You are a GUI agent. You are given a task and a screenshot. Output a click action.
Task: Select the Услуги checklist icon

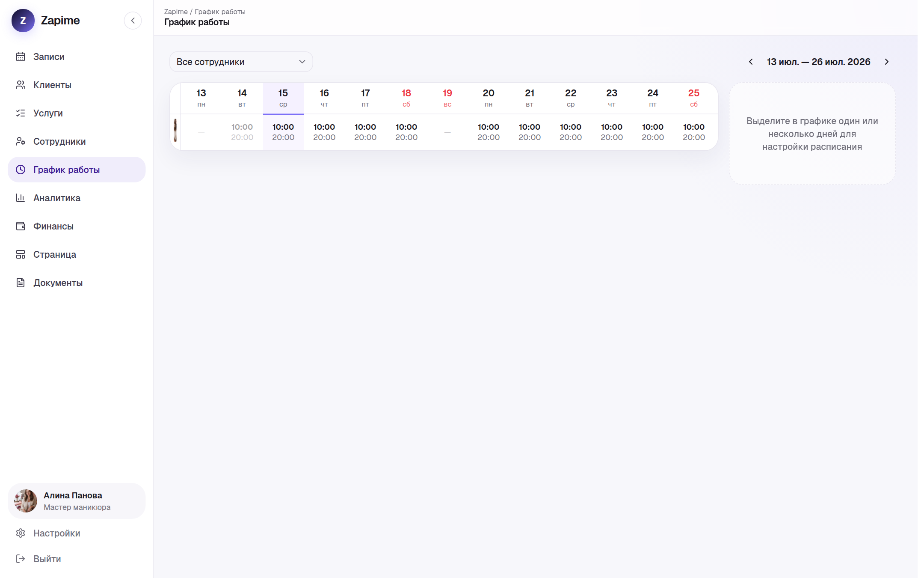coord(21,113)
